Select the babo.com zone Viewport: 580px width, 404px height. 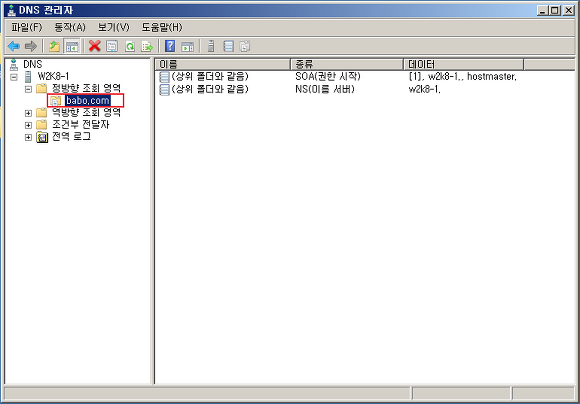[x=88, y=101]
